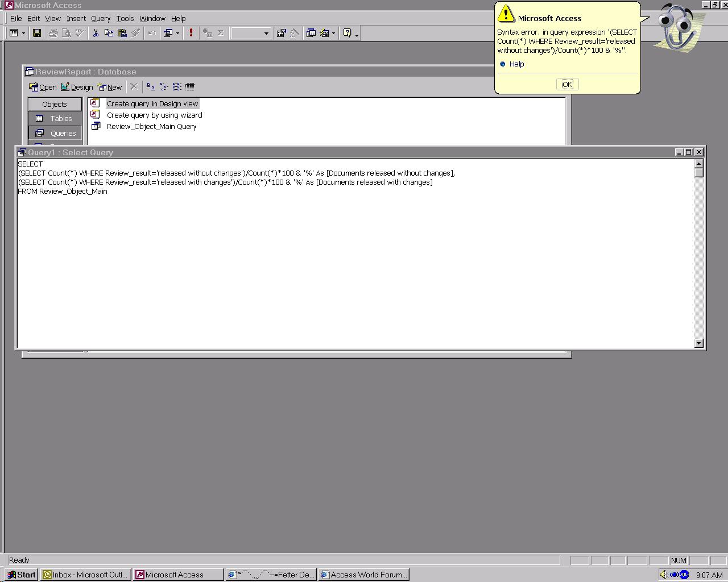
Task: Click the Query1 scrollbar up arrow
Action: [x=699, y=164]
